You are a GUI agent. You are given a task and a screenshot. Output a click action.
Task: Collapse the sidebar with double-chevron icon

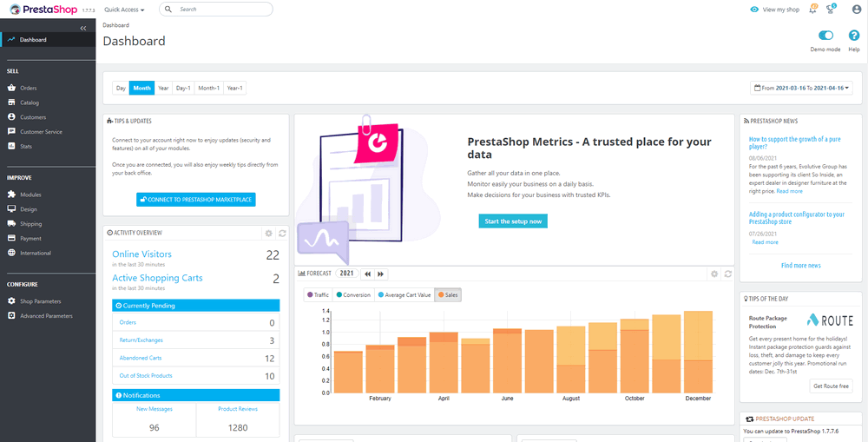click(x=83, y=28)
